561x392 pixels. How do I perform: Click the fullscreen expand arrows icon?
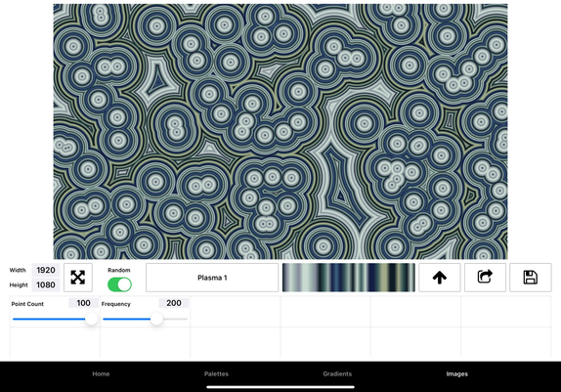pyautogui.click(x=78, y=278)
